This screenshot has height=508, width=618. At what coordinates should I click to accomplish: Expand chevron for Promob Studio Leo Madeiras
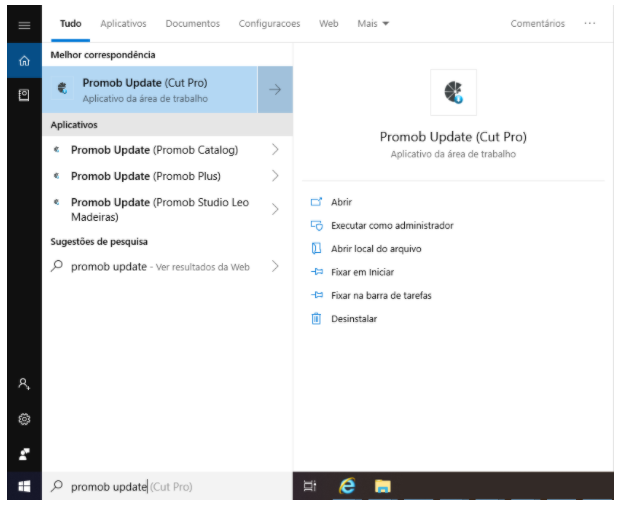pyautogui.click(x=275, y=209)
